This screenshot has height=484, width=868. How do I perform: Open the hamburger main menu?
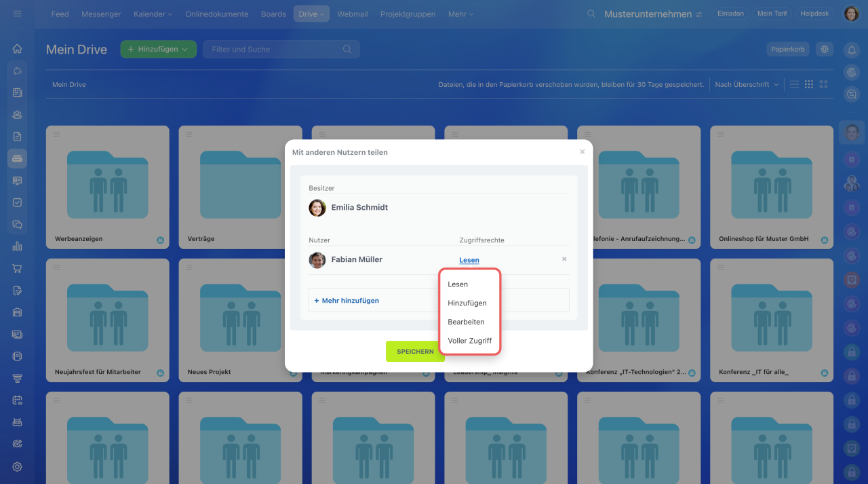17,14
